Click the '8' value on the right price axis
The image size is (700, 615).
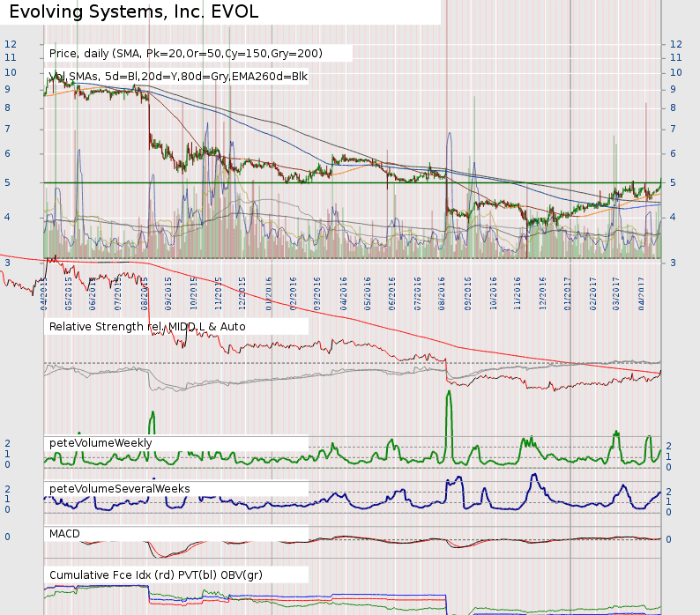pyautogui.click(x=674, y=107)
